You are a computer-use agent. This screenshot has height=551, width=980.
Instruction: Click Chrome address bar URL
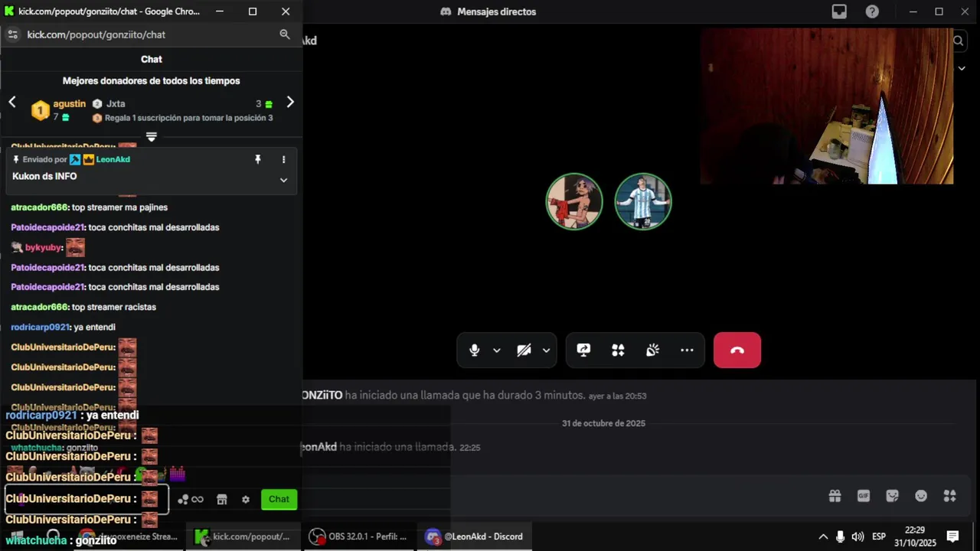click(x=96, y=34)
